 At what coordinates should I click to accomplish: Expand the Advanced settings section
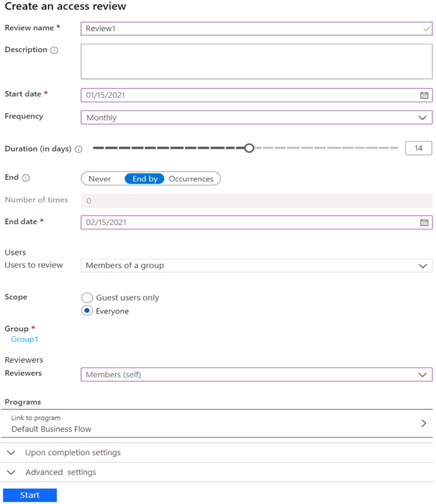[60, 472]
